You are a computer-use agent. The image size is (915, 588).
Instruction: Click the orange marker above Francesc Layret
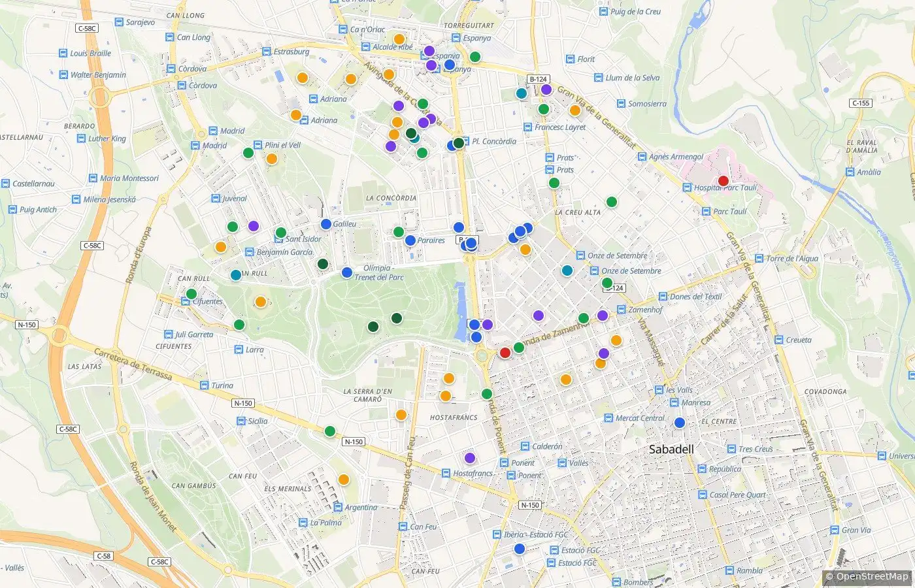(575, 110)
